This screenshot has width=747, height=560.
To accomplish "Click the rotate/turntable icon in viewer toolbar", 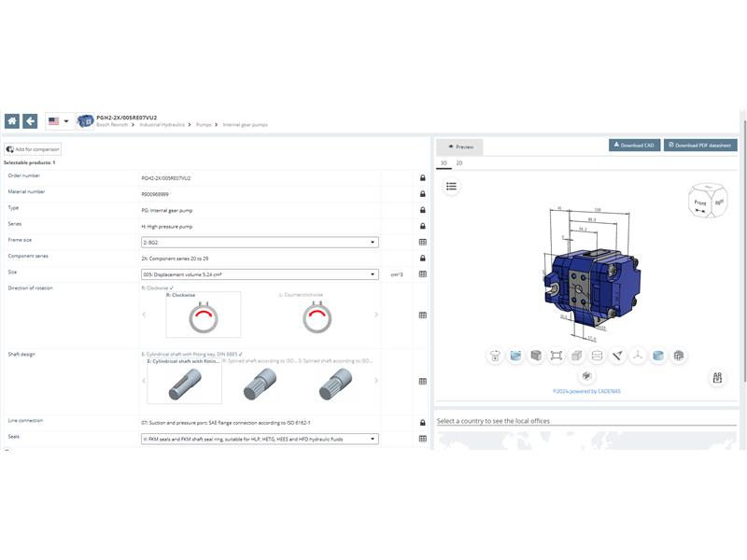I will point(496,356).
